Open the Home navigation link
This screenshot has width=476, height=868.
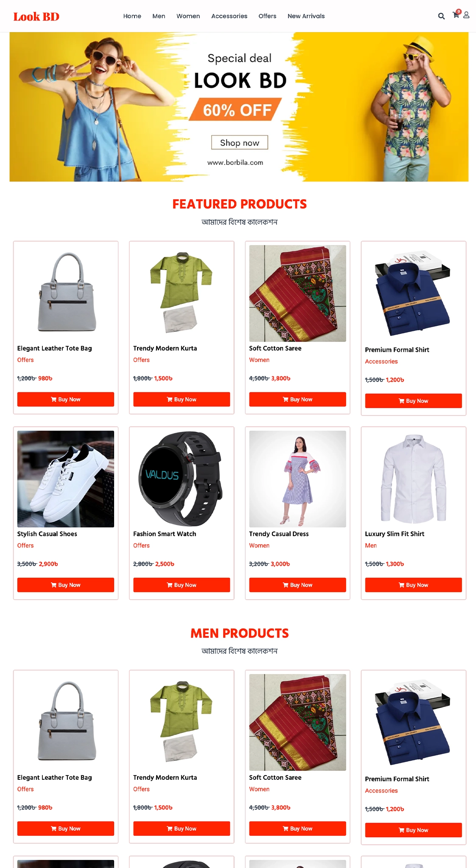click(132, 16)
